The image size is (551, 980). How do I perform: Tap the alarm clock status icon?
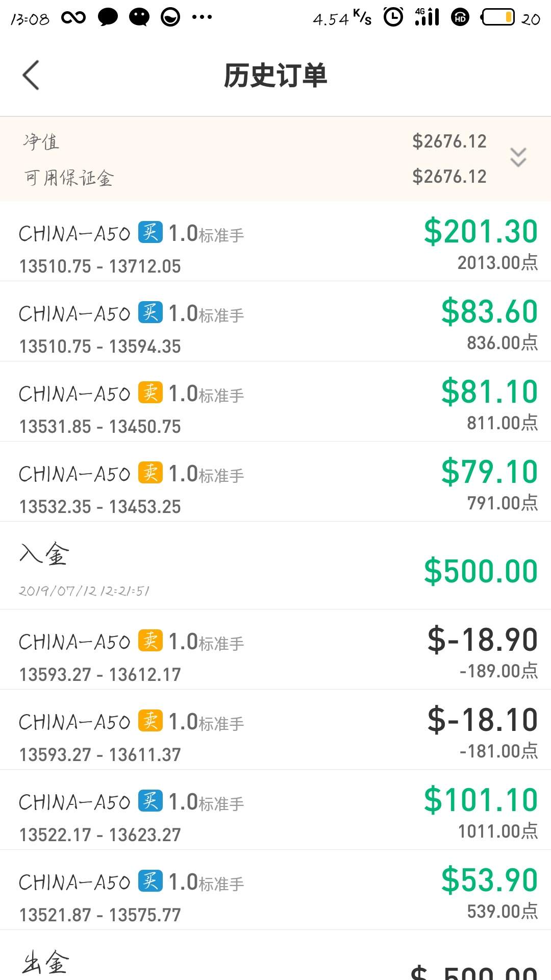point(393,17)
